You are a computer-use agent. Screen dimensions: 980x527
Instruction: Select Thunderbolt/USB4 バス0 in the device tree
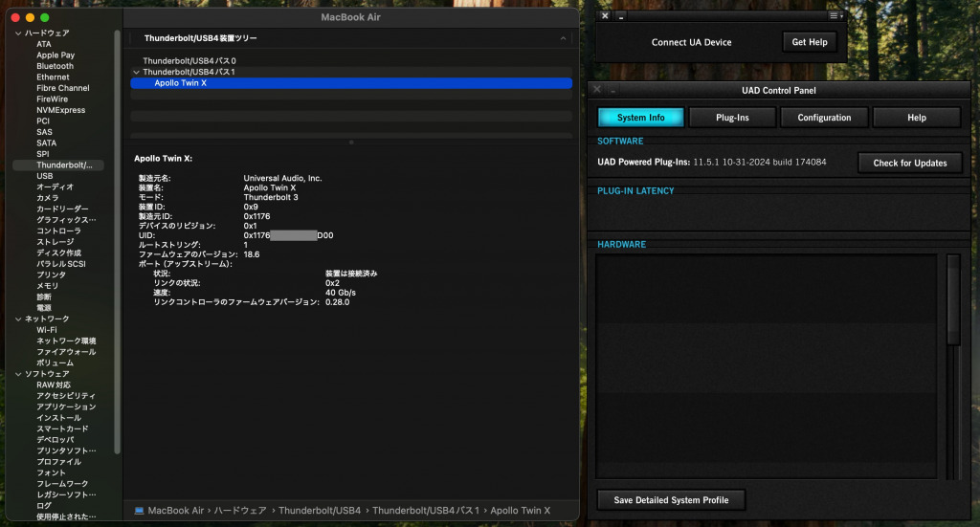[x=189, y=60]
